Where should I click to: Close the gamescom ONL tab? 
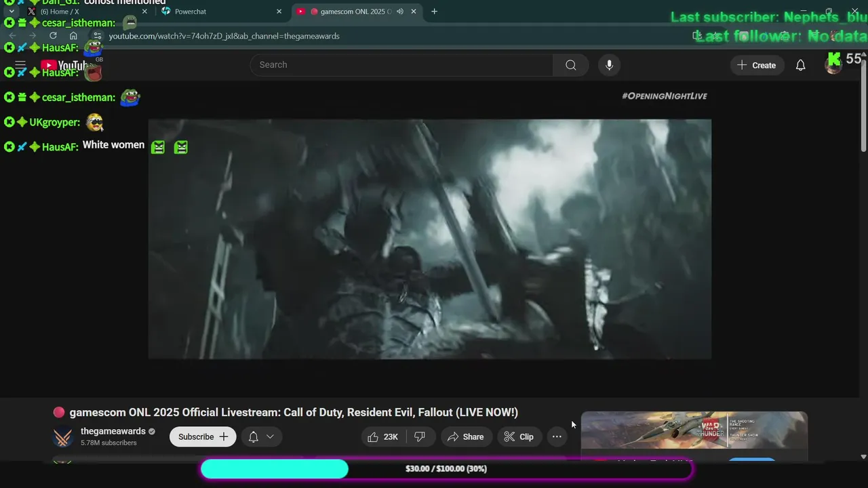tap(413, 12)
